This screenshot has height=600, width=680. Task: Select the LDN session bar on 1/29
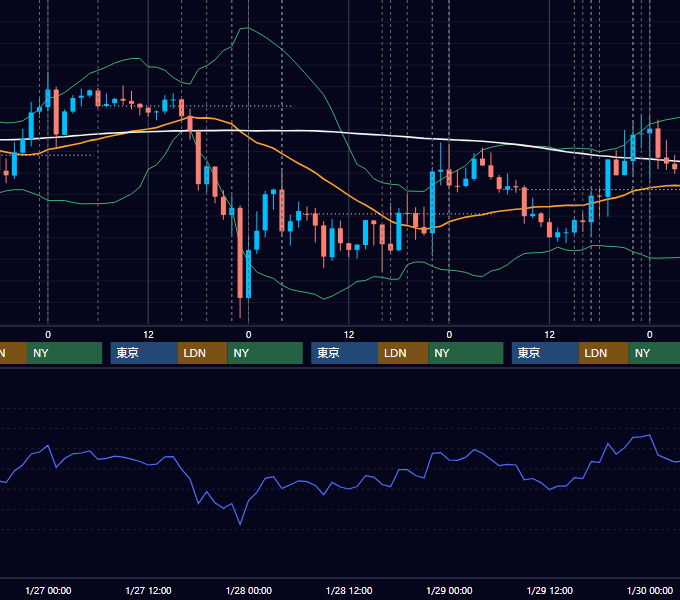click(604, 353)
